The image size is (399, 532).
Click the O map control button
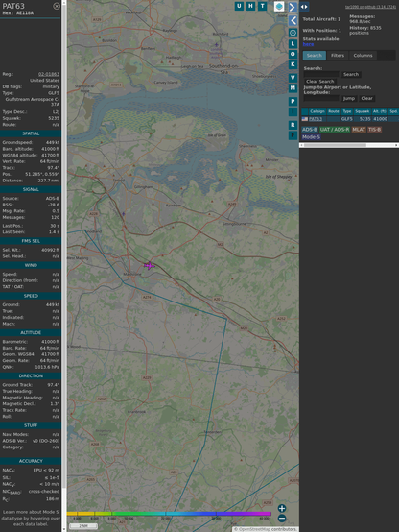click(x=293, y=55)
